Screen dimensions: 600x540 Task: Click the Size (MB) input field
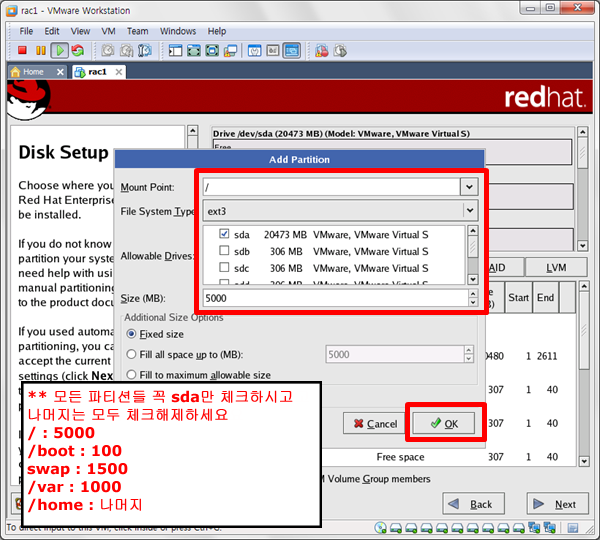pyautogui.click(x=336, y=298)
